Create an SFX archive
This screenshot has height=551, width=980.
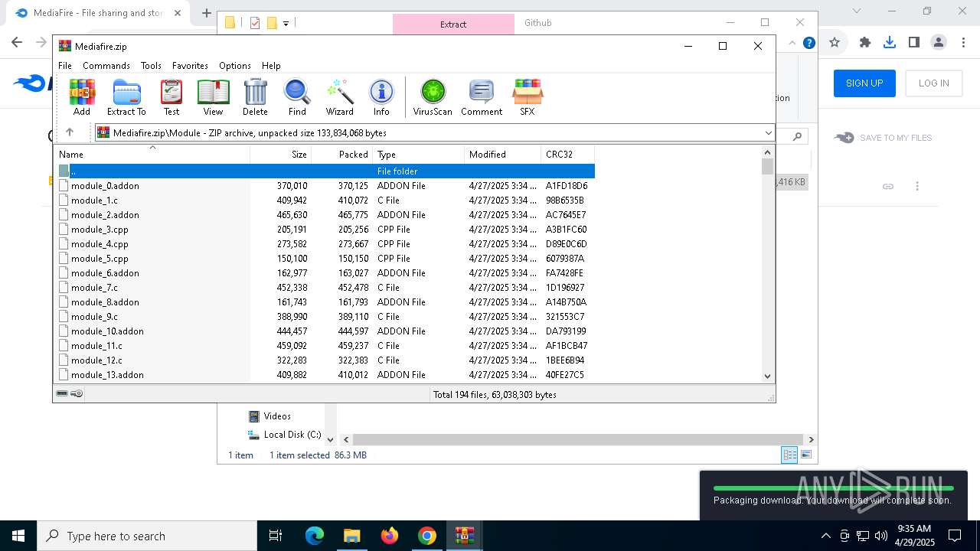pos(528,97)
